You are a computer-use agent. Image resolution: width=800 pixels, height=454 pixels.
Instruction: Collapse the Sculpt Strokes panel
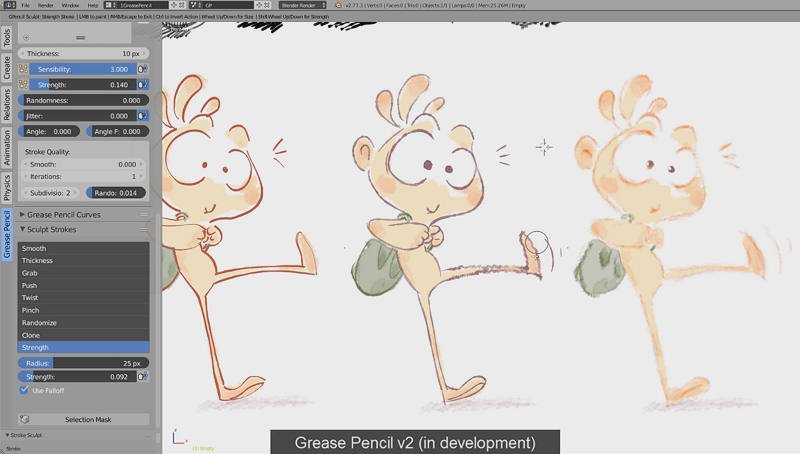coord(24,229)
